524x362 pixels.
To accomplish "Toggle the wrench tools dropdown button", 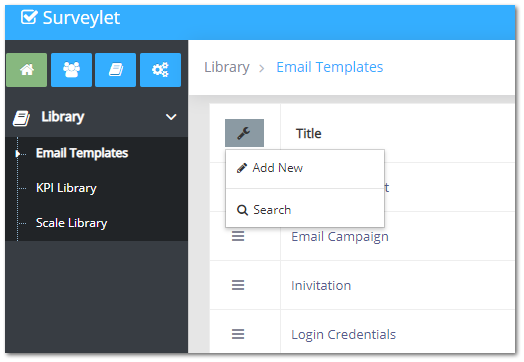I will tap(244, 133).
